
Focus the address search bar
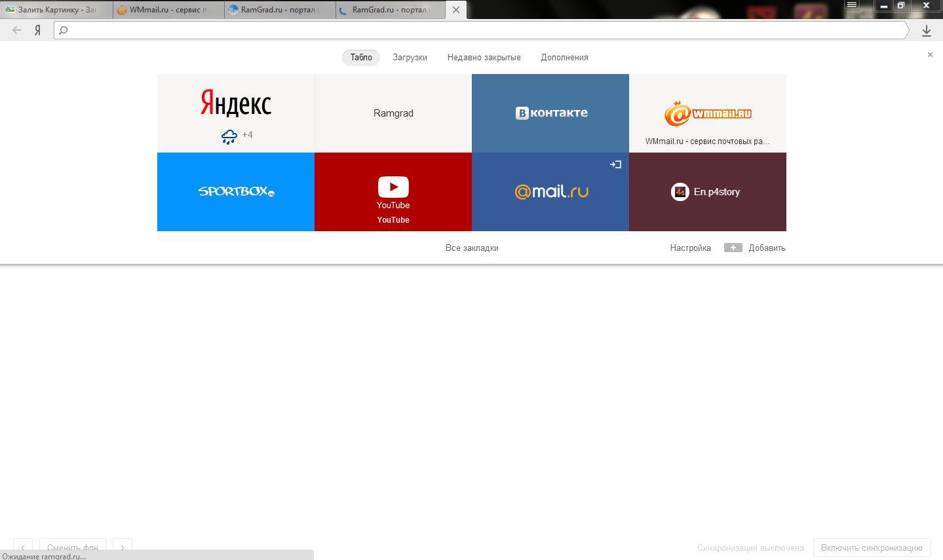coord(482,30)
